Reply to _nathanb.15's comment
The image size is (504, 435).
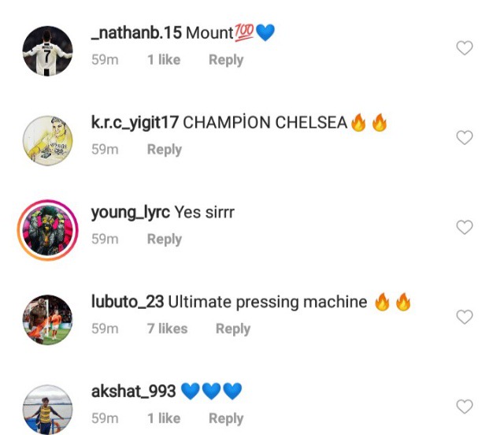coord(225,60)
